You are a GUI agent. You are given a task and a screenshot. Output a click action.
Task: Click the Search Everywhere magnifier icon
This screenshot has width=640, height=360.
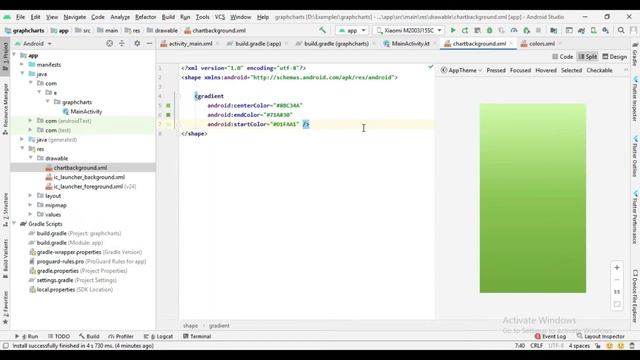point(621,30)
